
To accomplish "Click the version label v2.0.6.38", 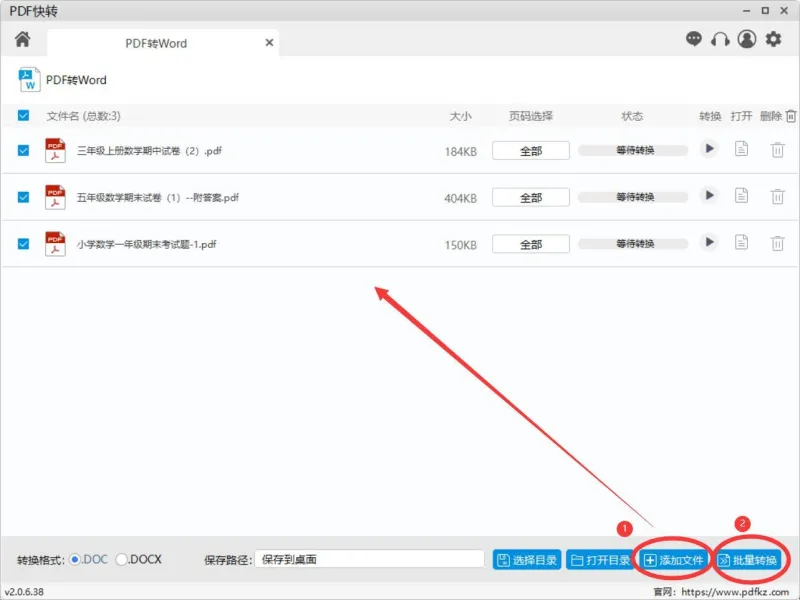I will point(24,592).
